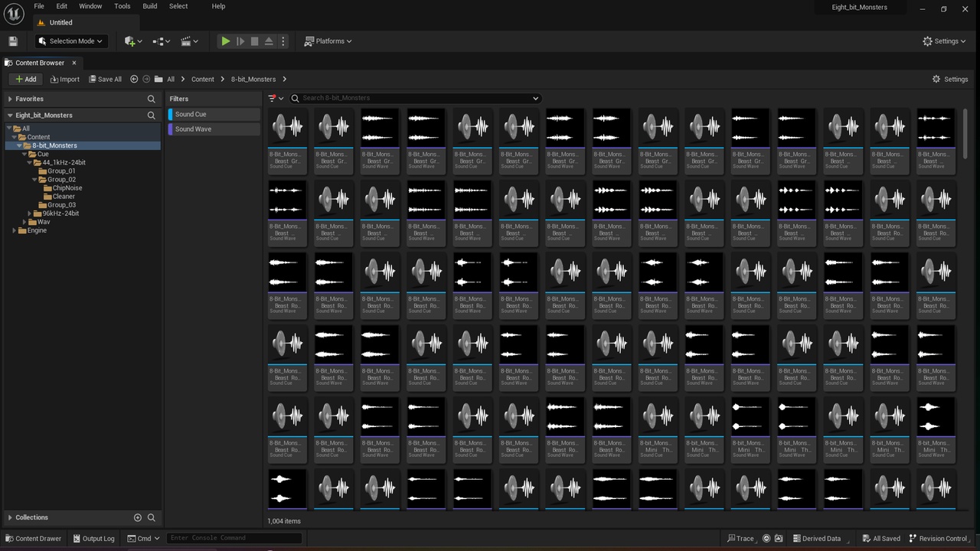Screen dimensions: 980x551
Task: Toggle the Sound Wave filter
Action: [214, 129]
